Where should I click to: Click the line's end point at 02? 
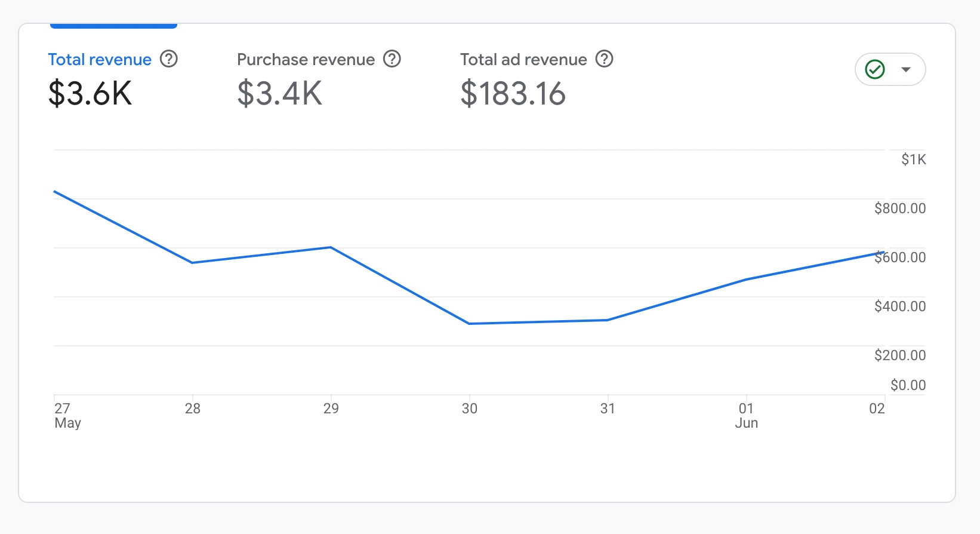[x=883, y=253]
